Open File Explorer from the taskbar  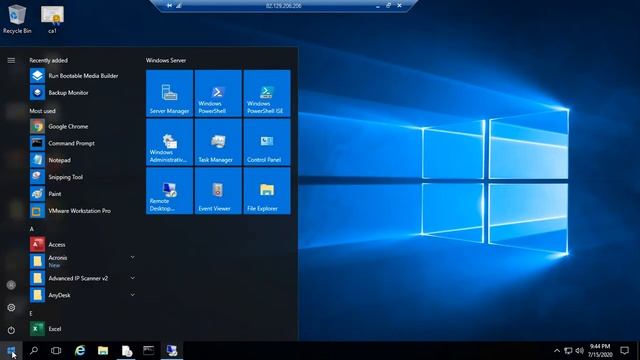103,351
